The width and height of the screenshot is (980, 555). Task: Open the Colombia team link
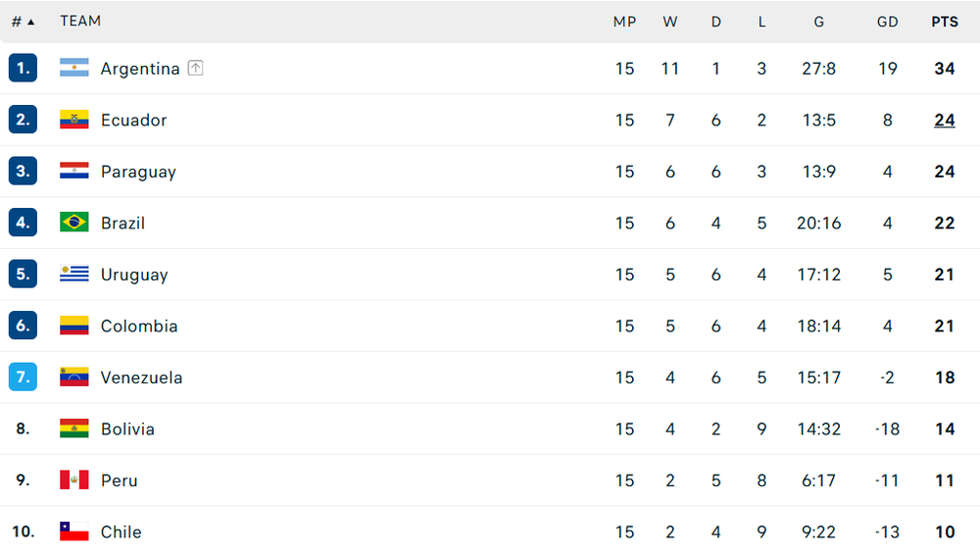139,326
